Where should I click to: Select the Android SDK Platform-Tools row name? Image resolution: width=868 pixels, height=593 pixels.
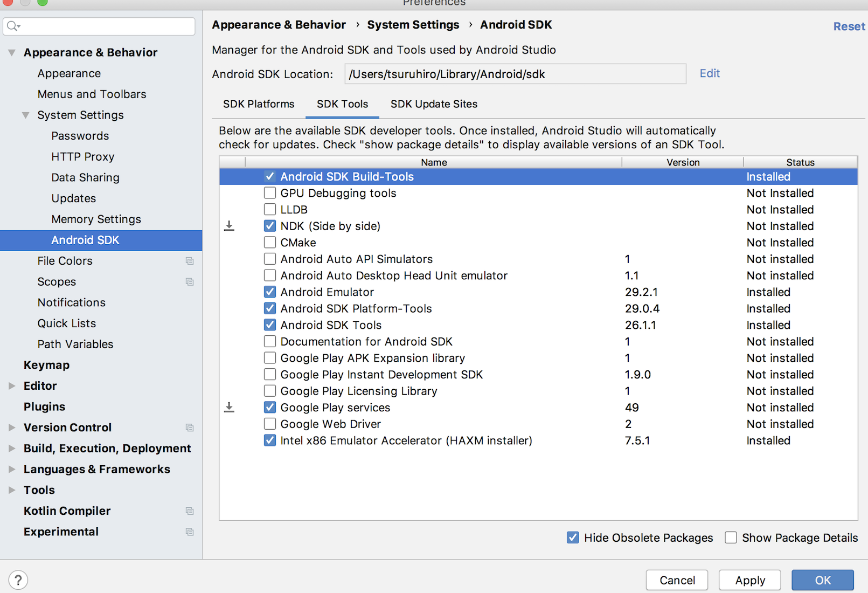point(356,309)
